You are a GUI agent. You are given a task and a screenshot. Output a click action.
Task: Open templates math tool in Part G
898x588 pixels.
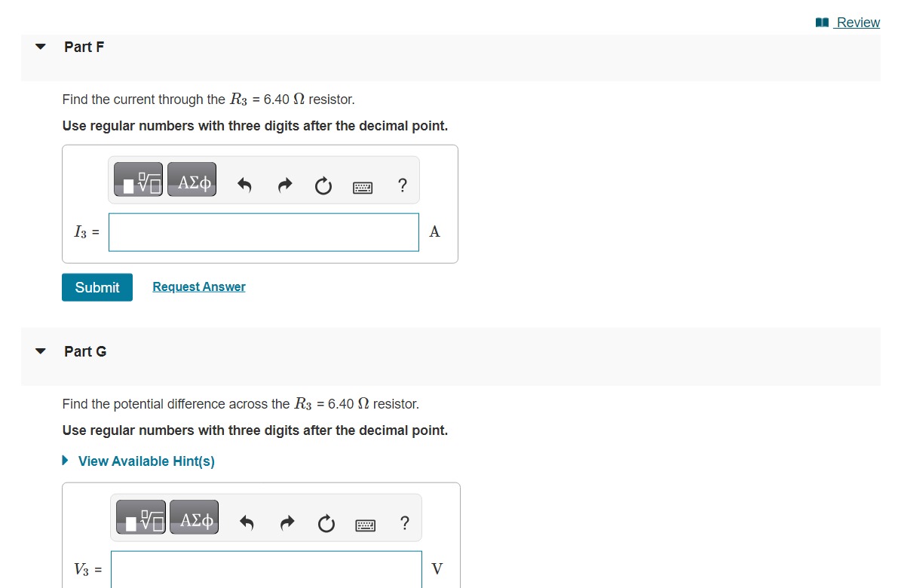click(141, 517)
